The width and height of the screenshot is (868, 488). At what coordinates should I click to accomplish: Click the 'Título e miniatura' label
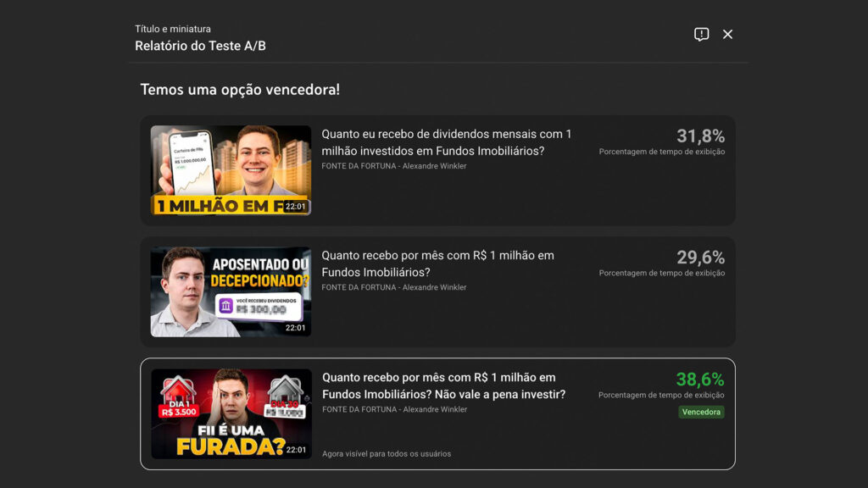[173, 29]
